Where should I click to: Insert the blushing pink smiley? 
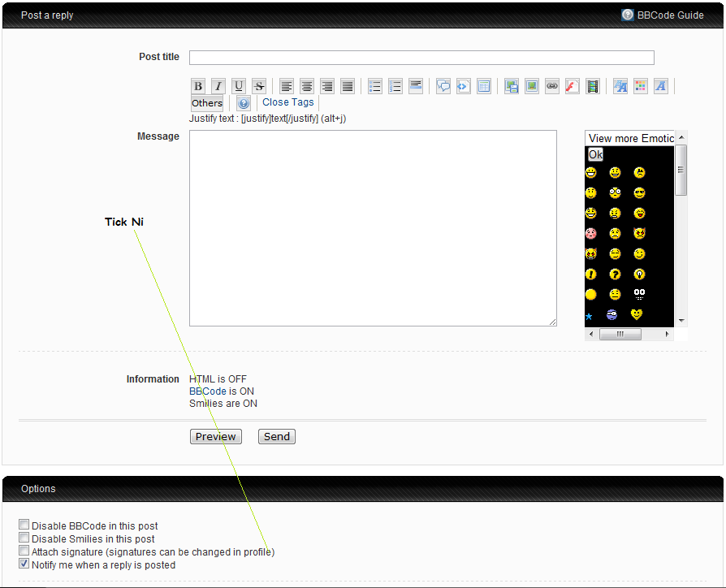pos(591,233)
